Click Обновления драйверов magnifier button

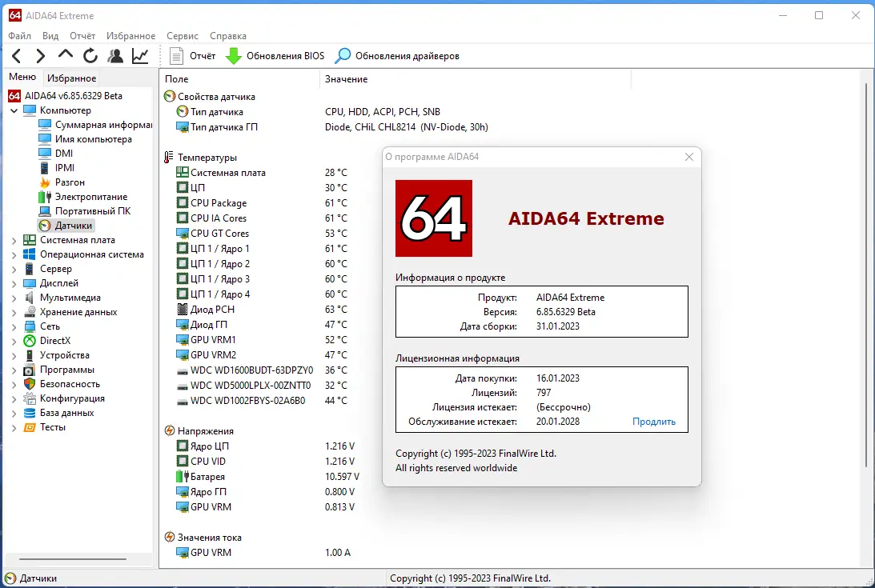click(x=397, y=56)
